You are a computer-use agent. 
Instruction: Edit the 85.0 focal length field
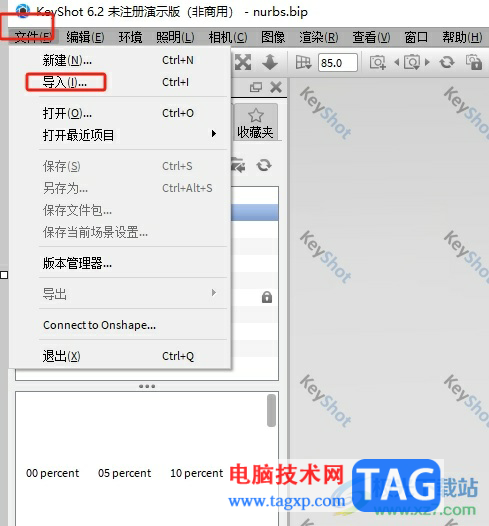(338, 62)
